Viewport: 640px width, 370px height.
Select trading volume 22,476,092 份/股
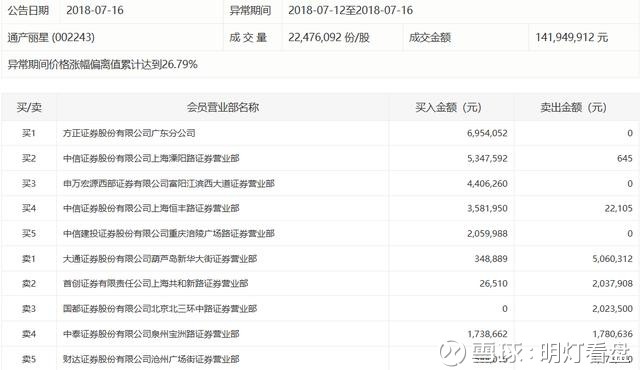coord(329,38)
